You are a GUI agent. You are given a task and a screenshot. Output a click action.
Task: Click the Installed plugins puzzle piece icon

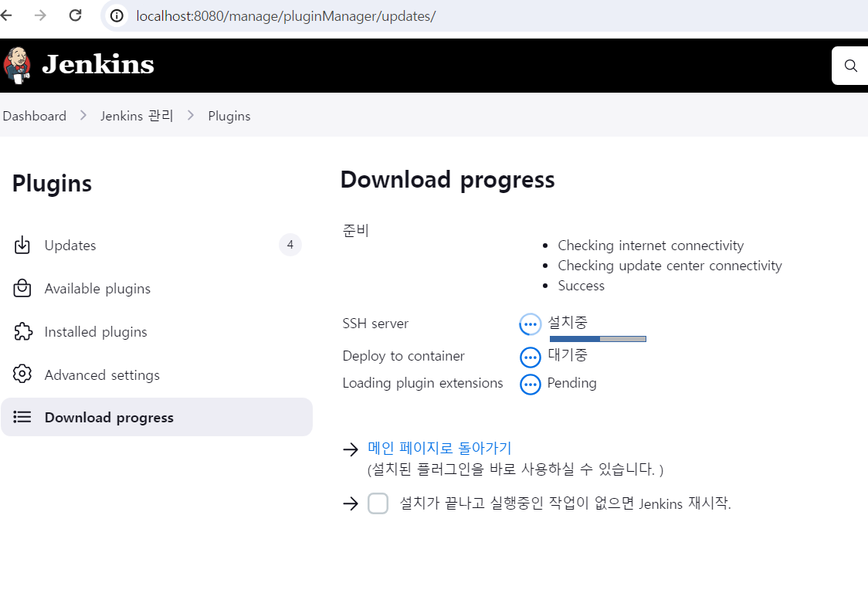click(x=22, y=331)
